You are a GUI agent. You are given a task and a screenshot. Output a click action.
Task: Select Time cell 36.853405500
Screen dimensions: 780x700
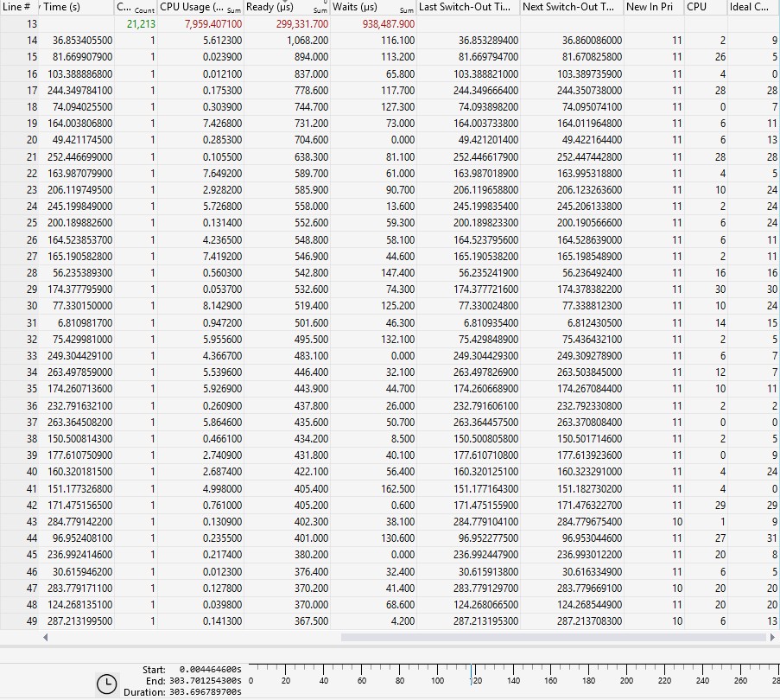pyautogui.click(x=83, y=41)
